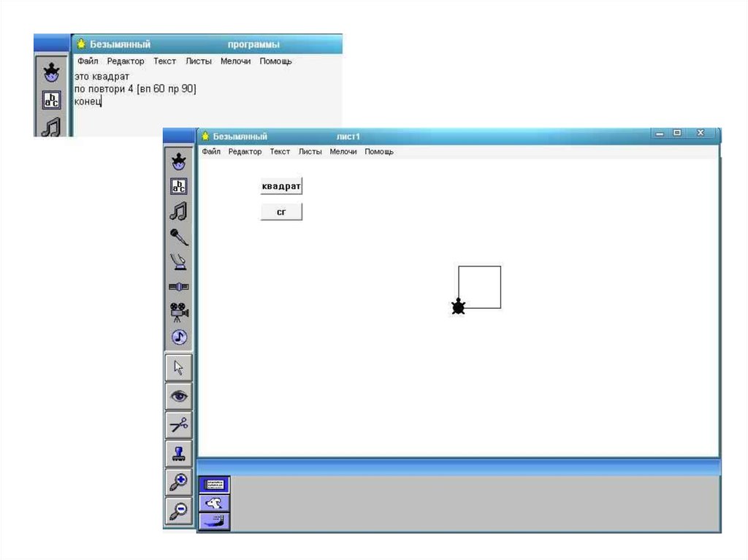The image size is (748, 560).
Task: Click the лист1 window title bar text
Action: [x=348, y=137]
